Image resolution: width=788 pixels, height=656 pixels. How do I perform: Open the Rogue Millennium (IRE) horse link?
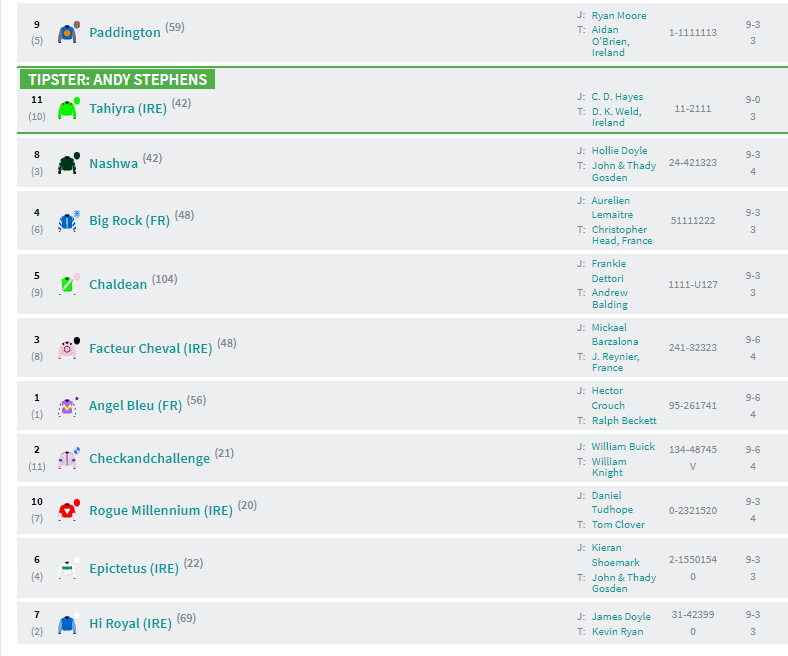click(161, 511)
